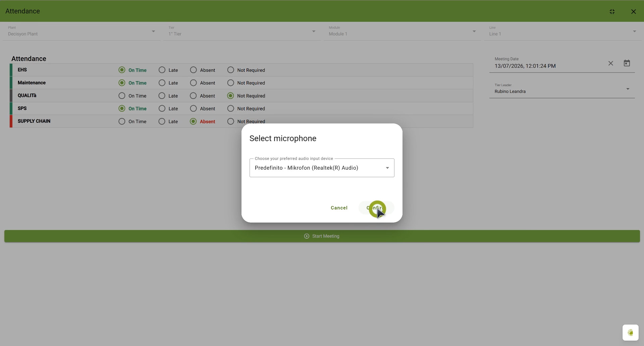The image size is (644, 346).
Task: Mark SUPPLY CHAIN as Absent
Action: coord(193,121)
